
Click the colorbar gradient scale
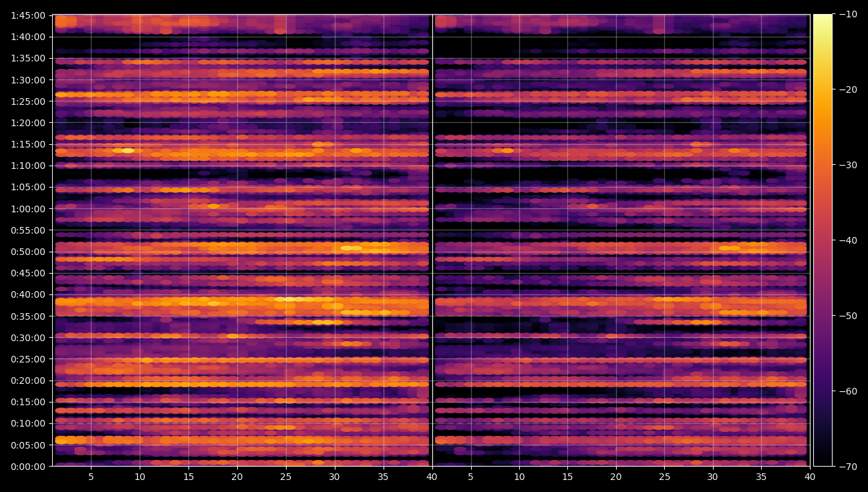(x=823, y=240)
